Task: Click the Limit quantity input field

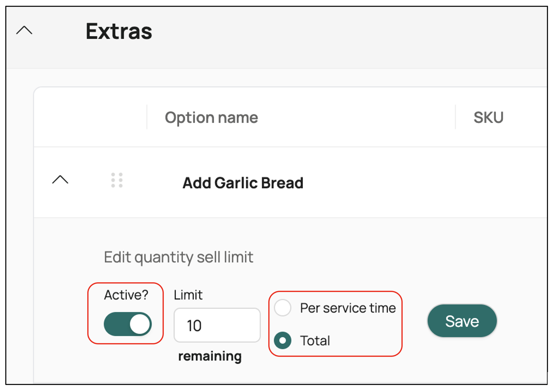Action: pyautogui.click(x=217, y=325)
